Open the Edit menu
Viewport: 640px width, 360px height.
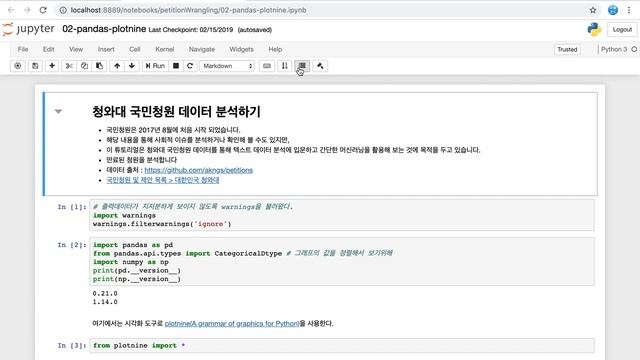pyautogui.click(x=49, y=49)
